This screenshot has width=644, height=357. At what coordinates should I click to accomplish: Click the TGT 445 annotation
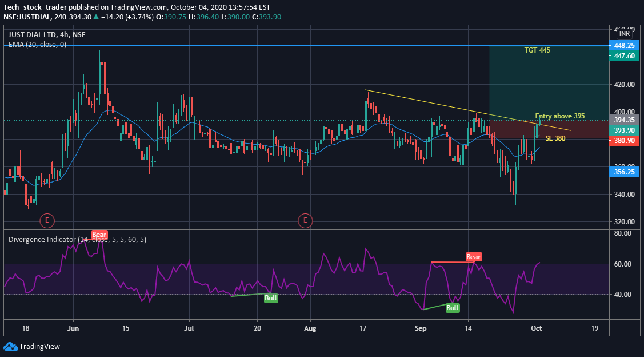click(537, 50)
